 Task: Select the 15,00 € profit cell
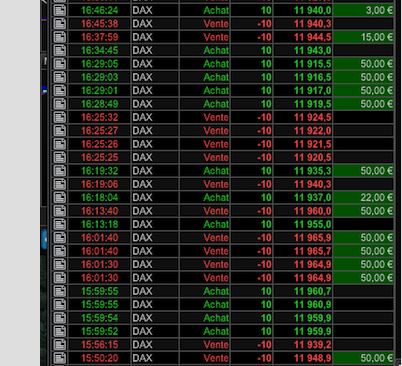click(x=363, y=37)
